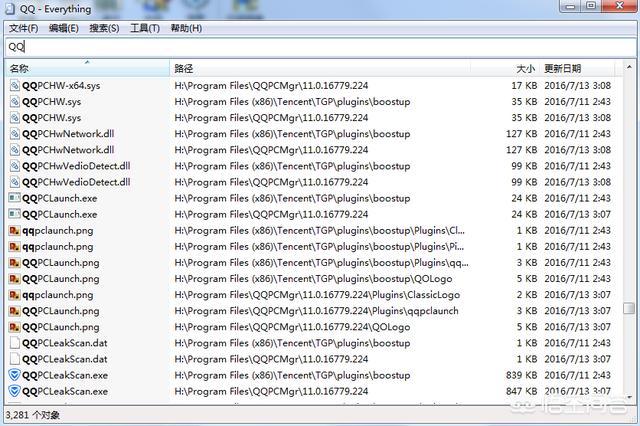Screen dimensions: 640x426
Task: Sort results by the 路径 column header
Action: pyautogui.click(x=320, y=69)
